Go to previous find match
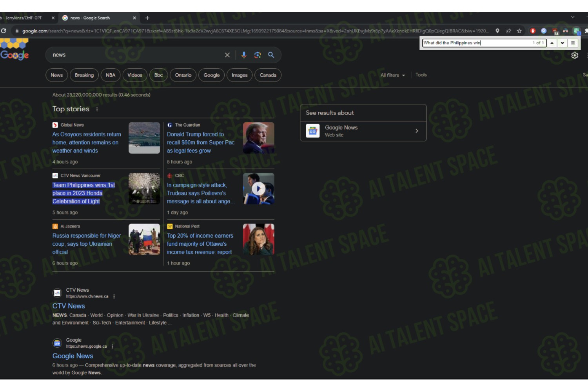588x392 pixels. [x=552, y=43]
